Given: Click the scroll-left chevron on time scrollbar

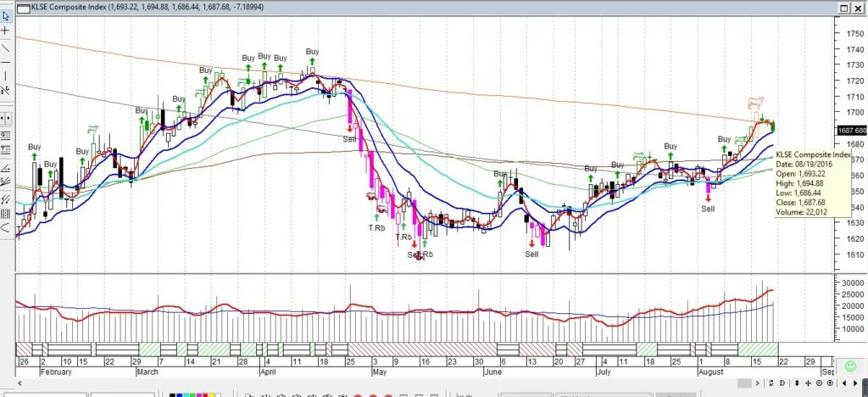Looking at the screenshot, I should click(20, 383).
